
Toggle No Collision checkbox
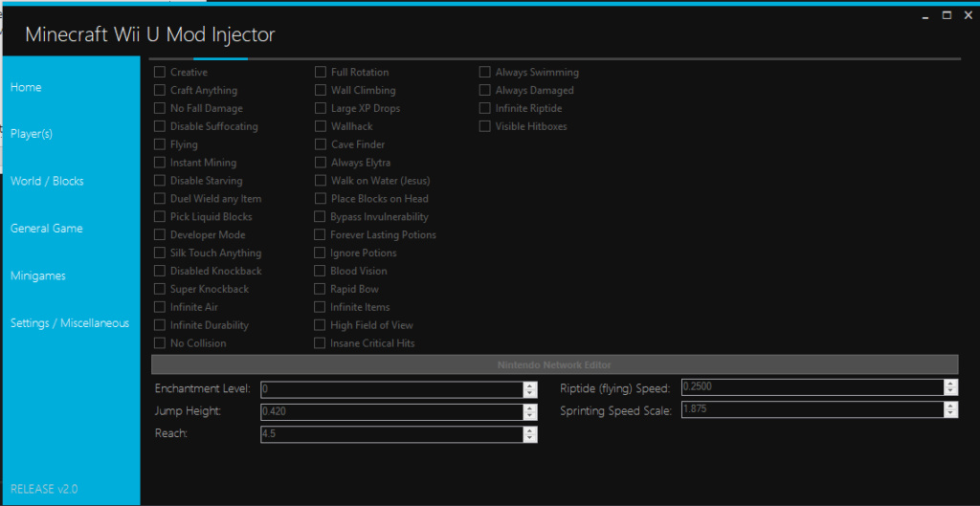pos(160,343)
